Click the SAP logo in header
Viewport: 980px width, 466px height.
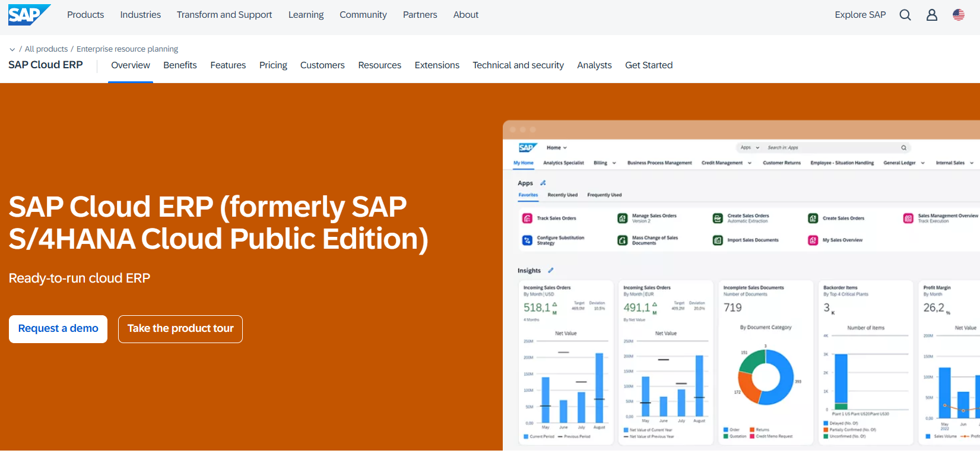pyautogui.click(x=29, y=15)
